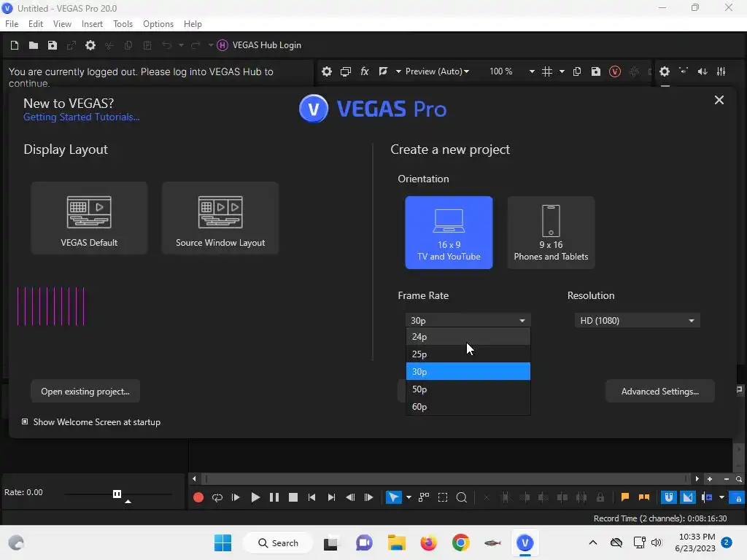
Task: Choose the VEGAS Default display layout
Action: pos(89,217)
